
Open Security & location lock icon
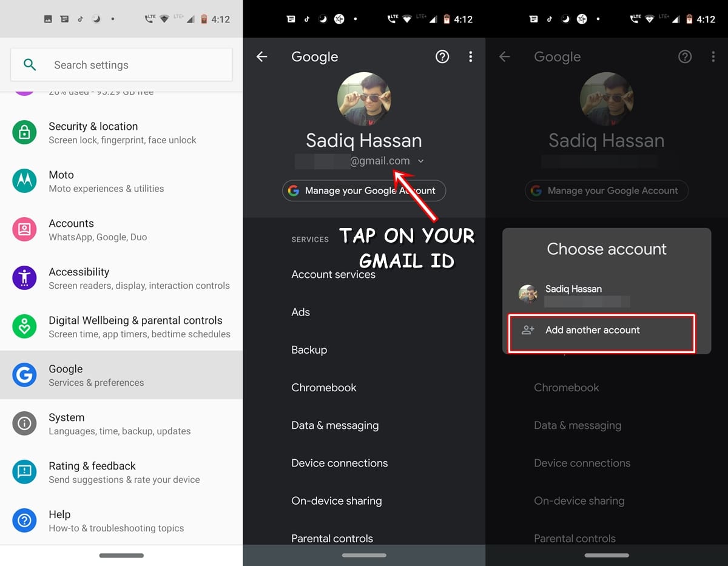pyautogui.click(x=24, y=132)
